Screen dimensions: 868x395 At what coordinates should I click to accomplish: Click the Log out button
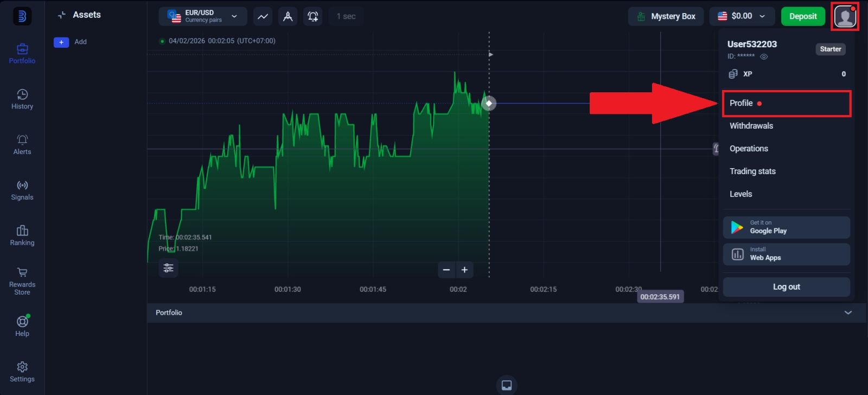tap(786, 287)
